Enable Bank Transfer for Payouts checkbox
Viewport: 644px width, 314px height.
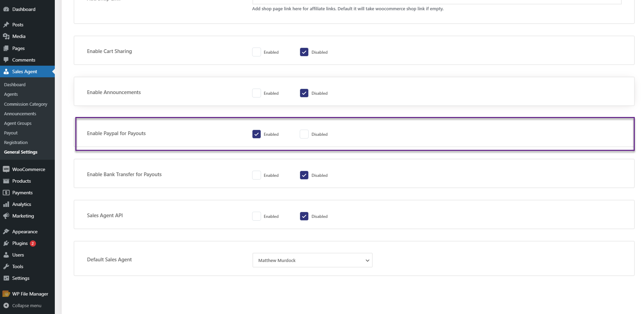coord(257,175)
